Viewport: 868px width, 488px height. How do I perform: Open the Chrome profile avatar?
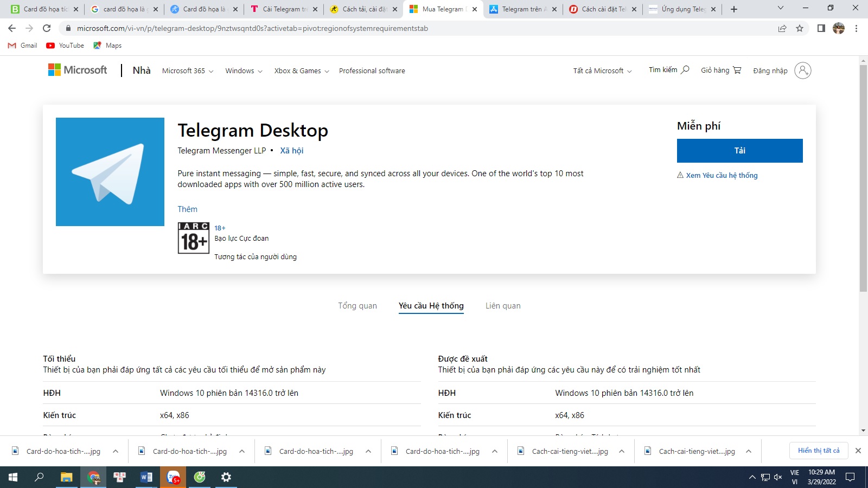pyautogui.click(x=839, y=28)
